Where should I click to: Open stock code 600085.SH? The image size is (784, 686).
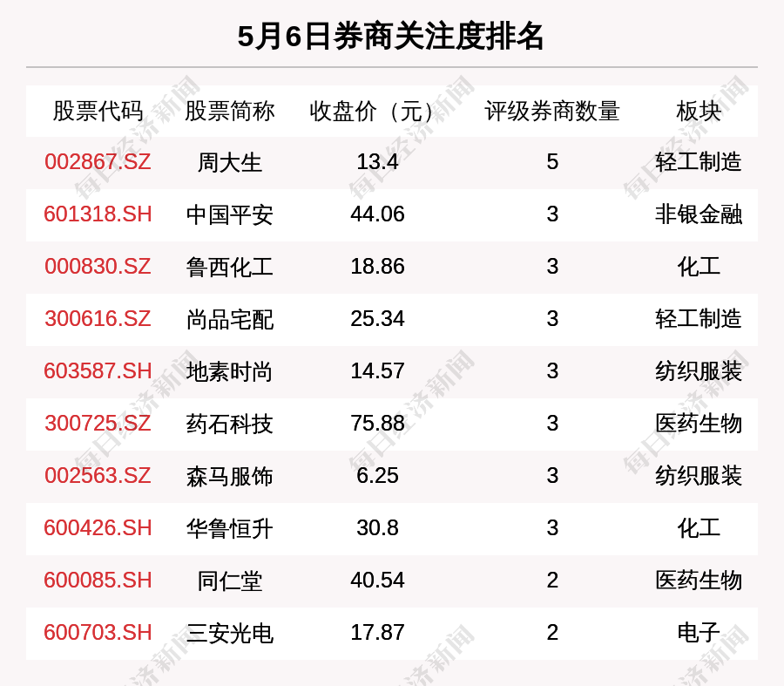(98, 581)
